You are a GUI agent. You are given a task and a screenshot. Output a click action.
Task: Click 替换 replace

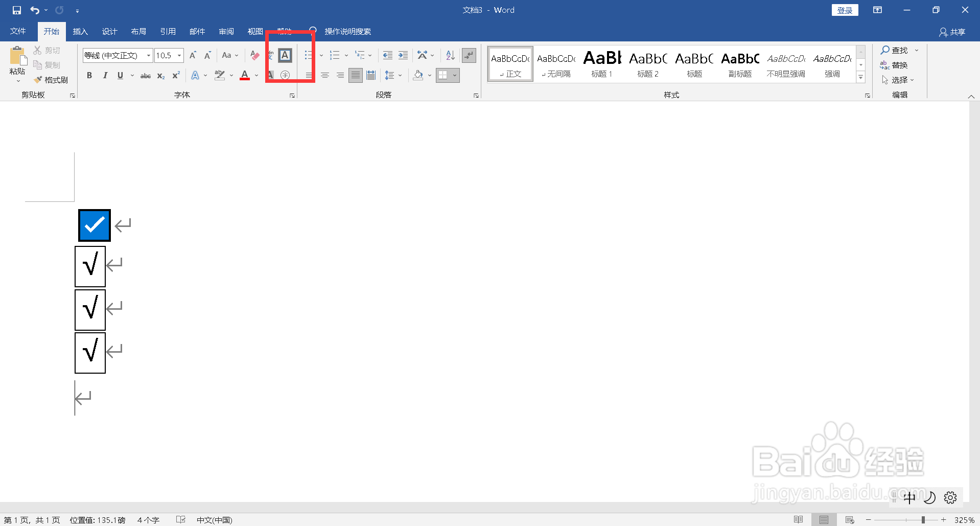click(x=894, y=65)
